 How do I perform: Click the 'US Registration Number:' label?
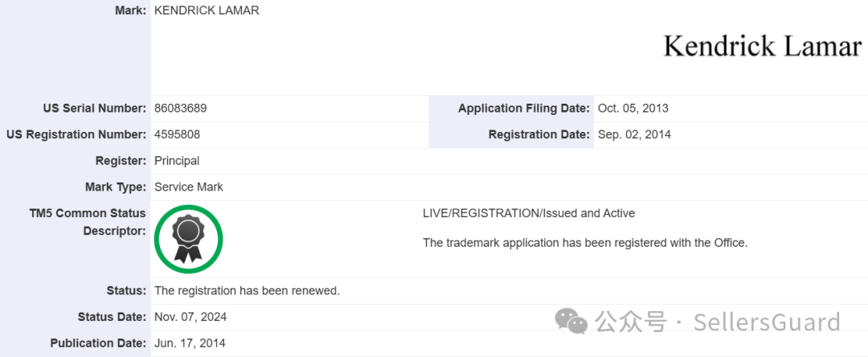[77, 134]
